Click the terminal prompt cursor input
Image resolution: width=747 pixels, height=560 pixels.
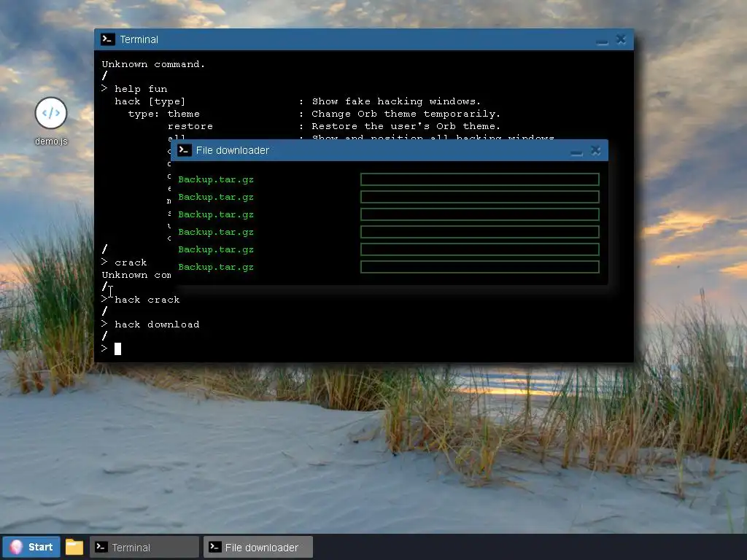coord(117,349)
